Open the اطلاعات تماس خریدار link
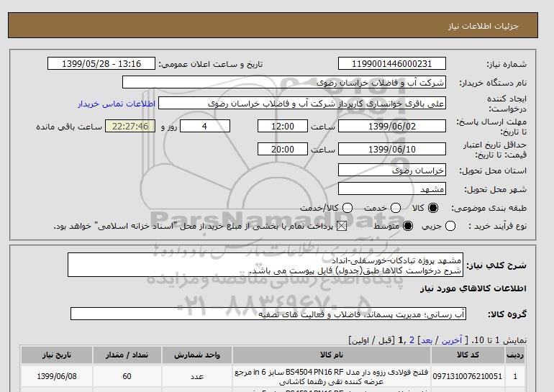Viewport: 554px width, 392px height. (x=117, y=104)
